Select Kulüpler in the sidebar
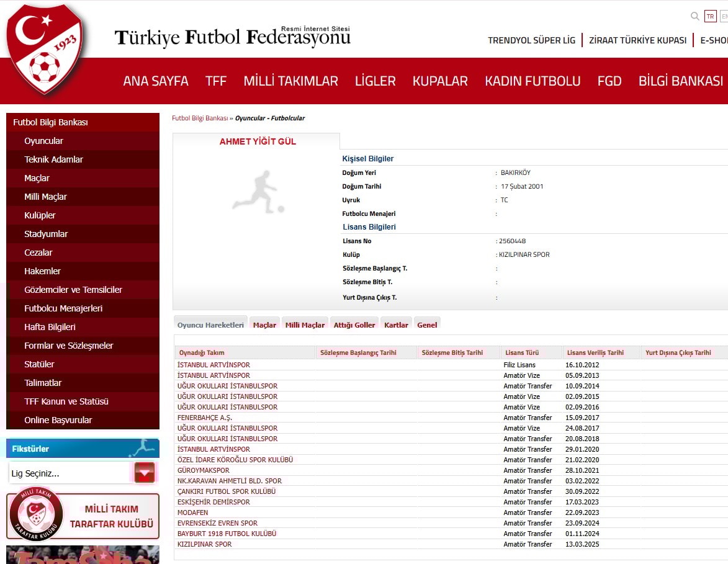This screenshot has width=728, height=564. click(83, 215)
